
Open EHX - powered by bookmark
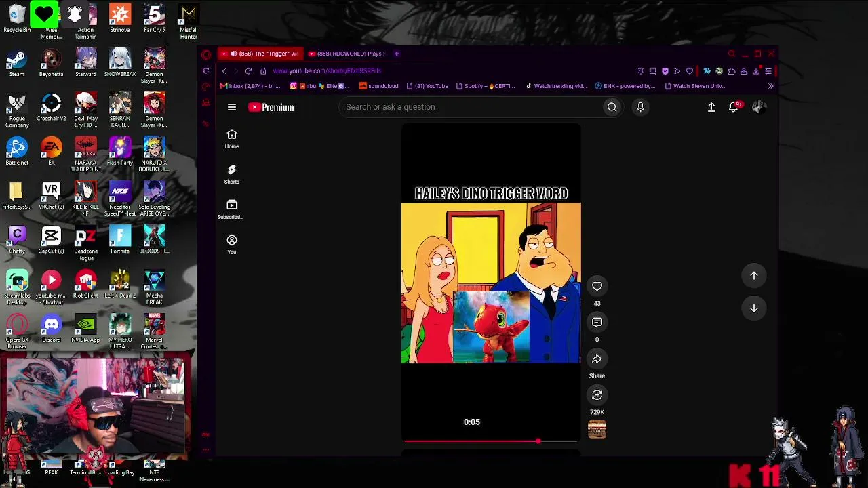pyautogui.click(x=625, y=86)
